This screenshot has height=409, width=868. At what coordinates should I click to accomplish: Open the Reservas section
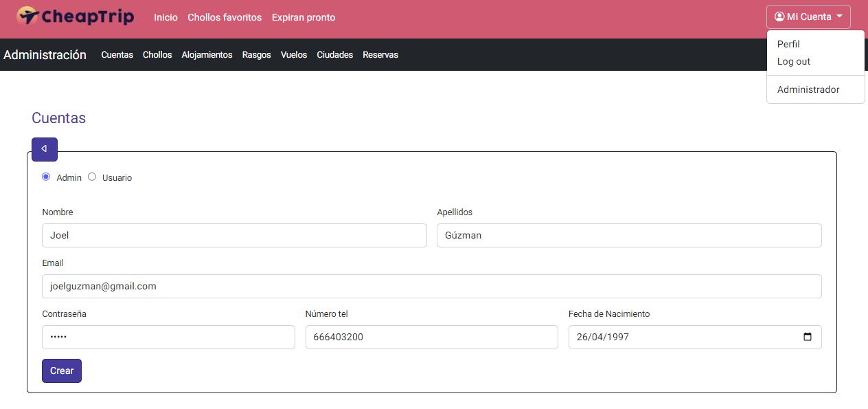[x=380, y=55]
